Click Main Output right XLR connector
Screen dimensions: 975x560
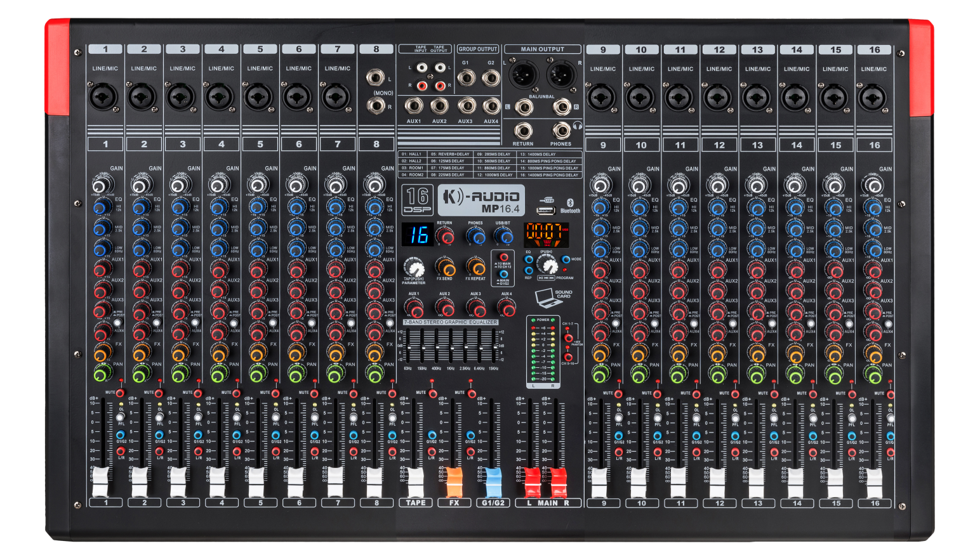click(x=561, y=75)
